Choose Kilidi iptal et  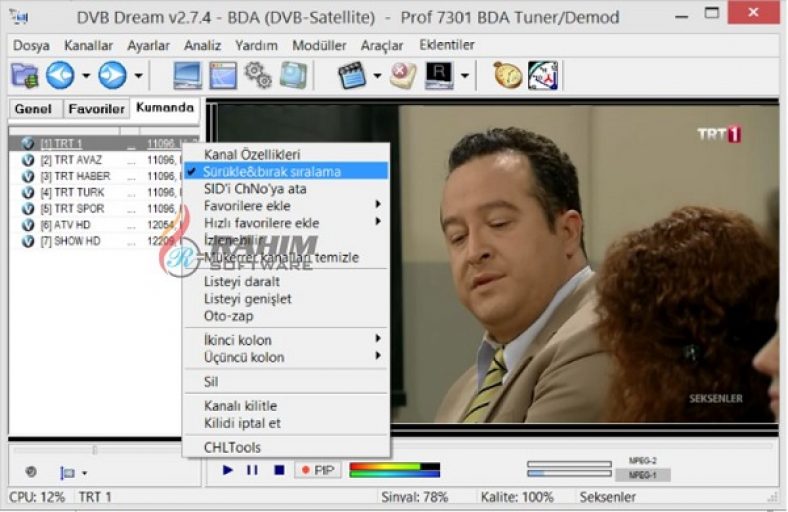pyautogui.click(x=286, y=423)
